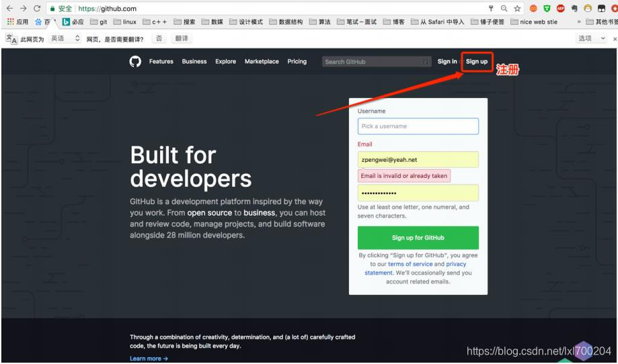
Task: Open the green shield extension icon
Action: 547,8
